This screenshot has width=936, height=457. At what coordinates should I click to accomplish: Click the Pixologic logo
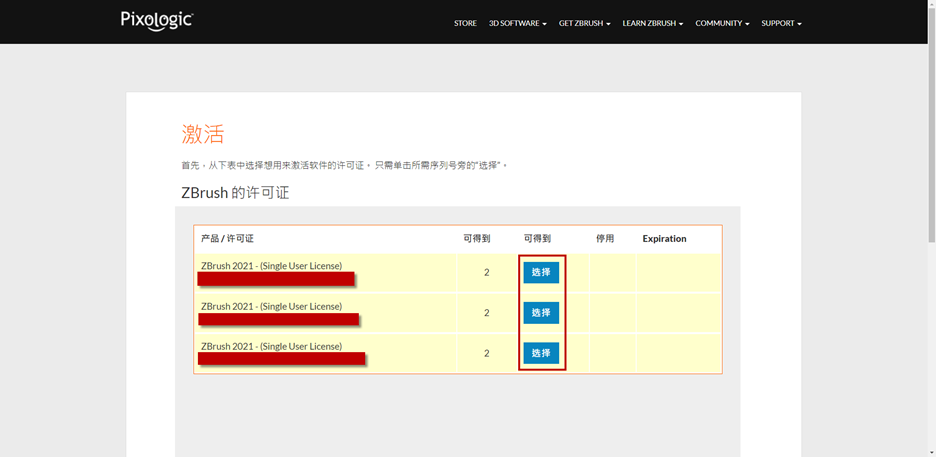click(x=157, y=21)
